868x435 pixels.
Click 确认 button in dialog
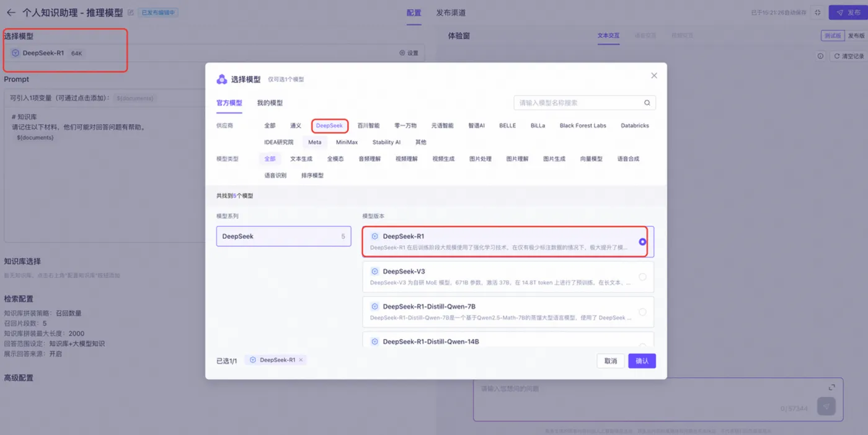[642, 361]
